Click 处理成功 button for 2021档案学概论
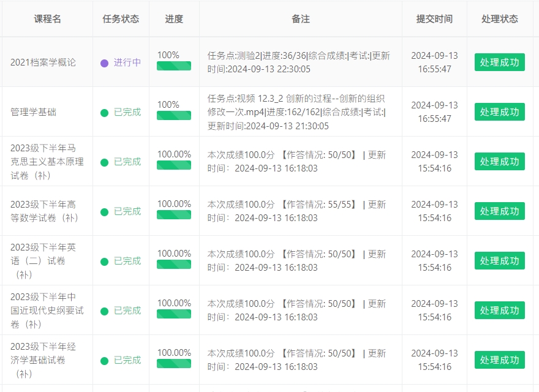The image size is (539, 392). pyautogui.click(x=499, y=62)
